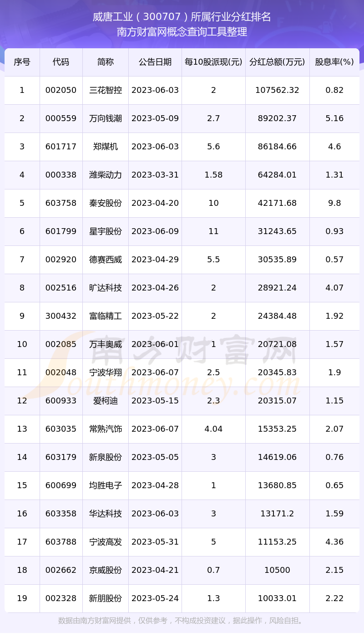Image resolution: width=364 pixels, height=643 pixels.
Task: Click the 潍柴动力 name cell
Action: click(x=106, y=175)
